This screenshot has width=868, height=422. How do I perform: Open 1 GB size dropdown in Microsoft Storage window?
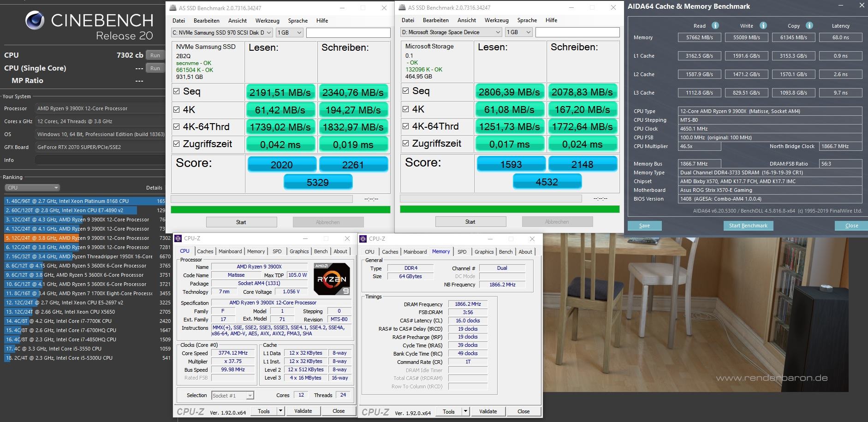coord(518,32)
